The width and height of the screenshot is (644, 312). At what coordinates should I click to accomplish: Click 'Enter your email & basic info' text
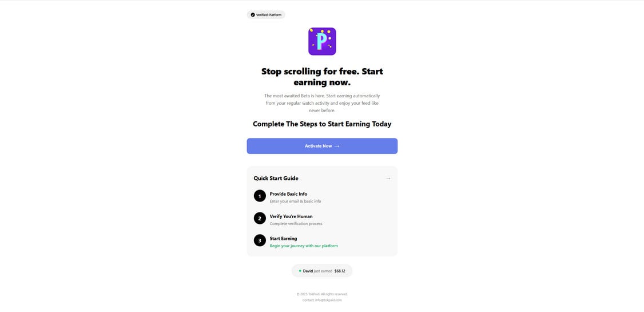pos(295,202)
